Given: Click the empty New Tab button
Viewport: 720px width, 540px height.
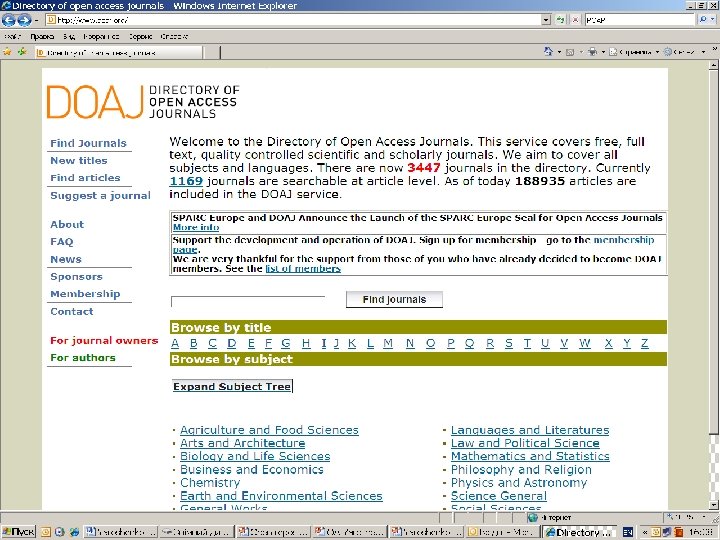Looking at the screenshot, I should click(x=211, y=53).
